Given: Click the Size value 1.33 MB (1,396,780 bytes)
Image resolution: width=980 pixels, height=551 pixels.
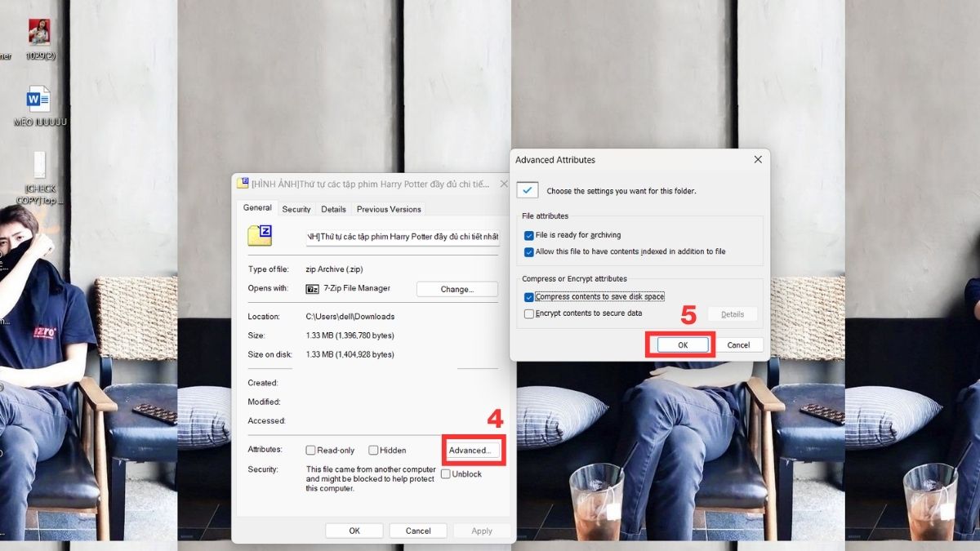Looking at the screenshot, I should (350, 335).
